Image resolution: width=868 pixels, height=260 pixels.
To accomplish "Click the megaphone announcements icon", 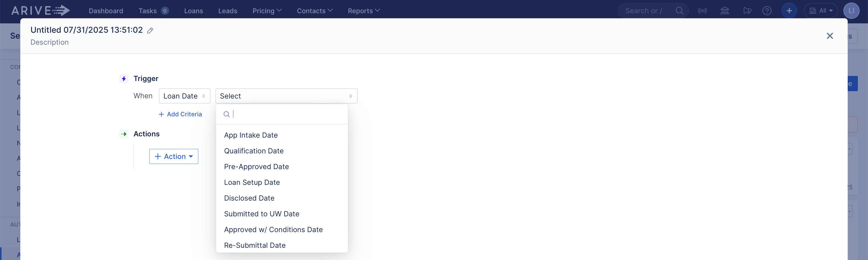I will pos(747,10).
